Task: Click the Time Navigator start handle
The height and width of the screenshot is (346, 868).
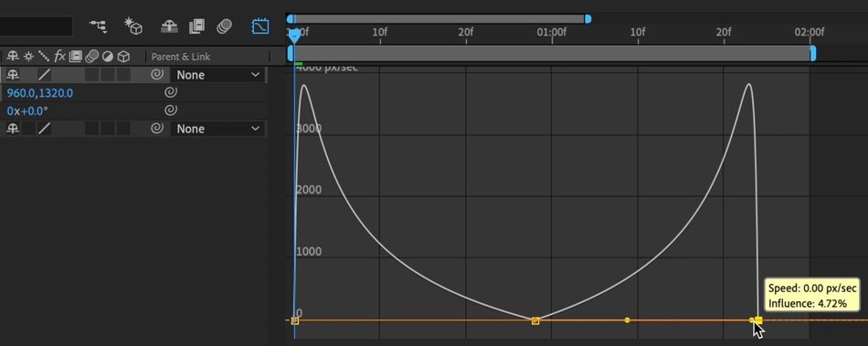Action: 291,19
